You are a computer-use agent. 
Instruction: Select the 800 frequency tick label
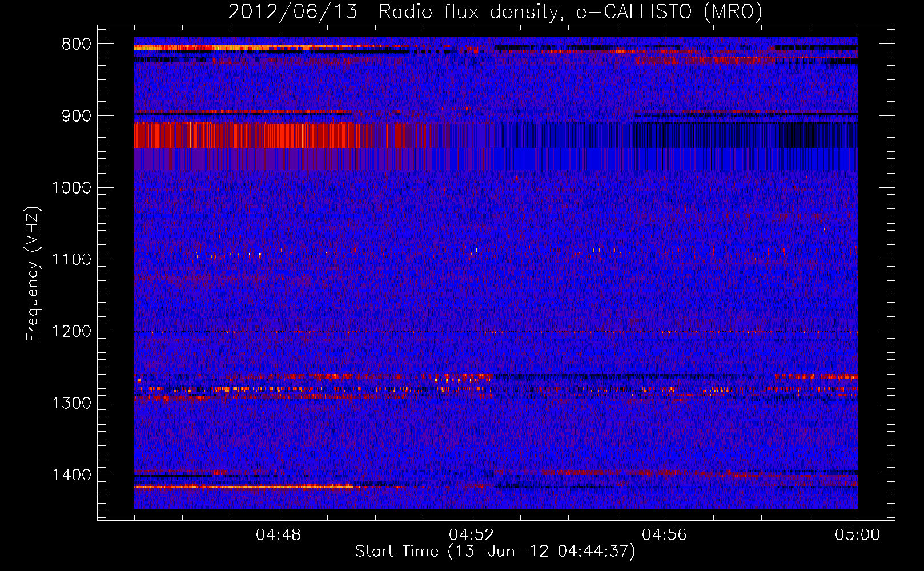coord(77,45)
